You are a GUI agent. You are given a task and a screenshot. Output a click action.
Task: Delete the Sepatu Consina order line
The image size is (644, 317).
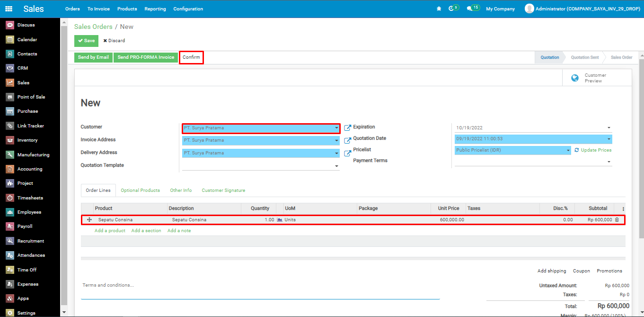point(617,220)
